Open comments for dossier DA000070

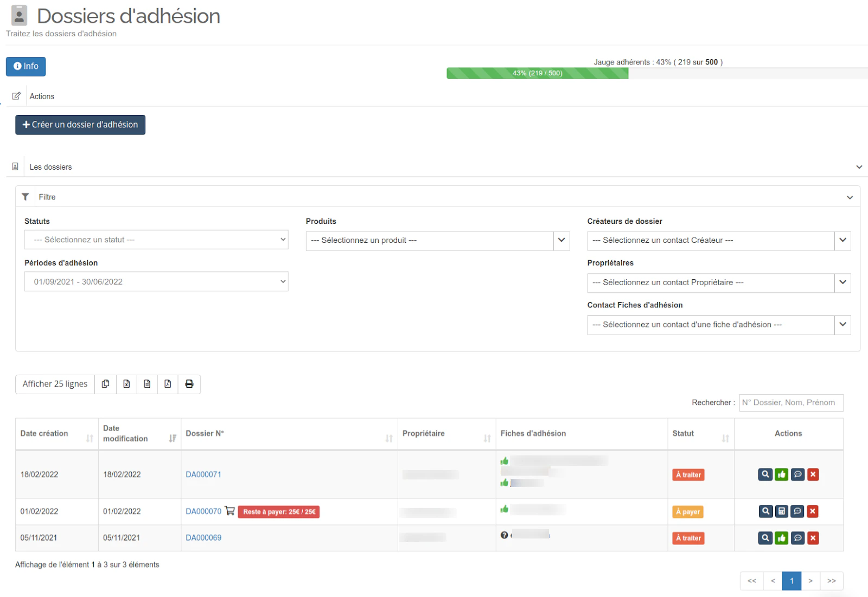click(797, 511)
